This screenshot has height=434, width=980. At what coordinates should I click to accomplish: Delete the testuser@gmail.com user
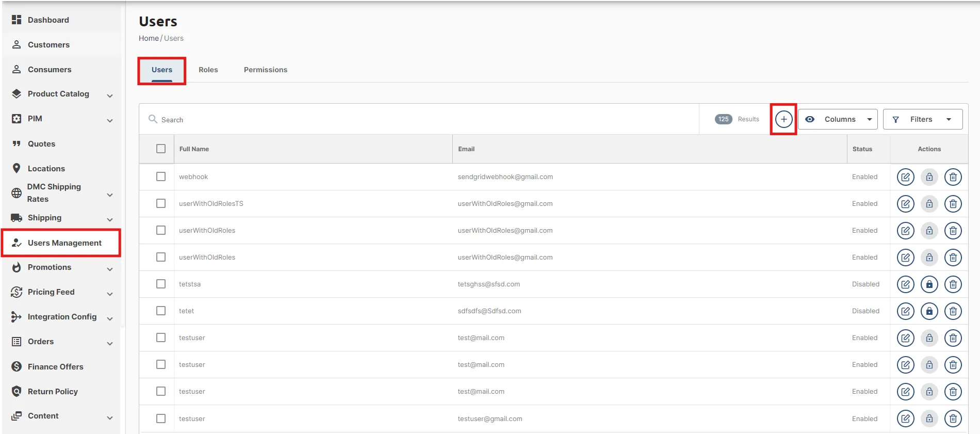[x=953, y=419]
